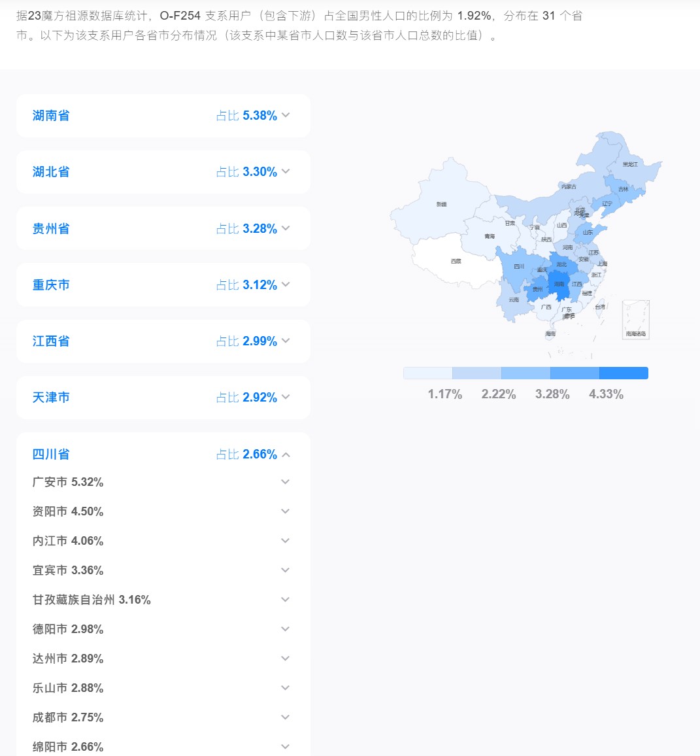Expand the 乐山市 2.88% arrow
This screenshot has width=700, height=756.
(285, 688)
